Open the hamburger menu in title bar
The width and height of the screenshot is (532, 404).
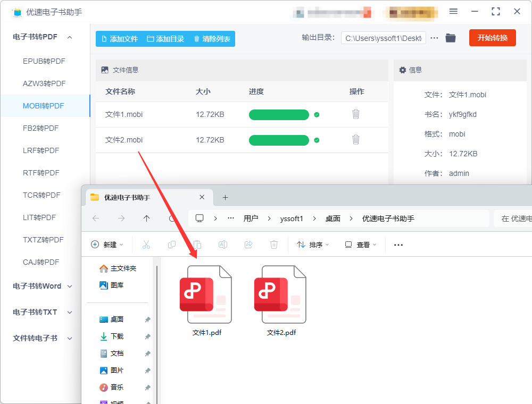coord(453,12)
